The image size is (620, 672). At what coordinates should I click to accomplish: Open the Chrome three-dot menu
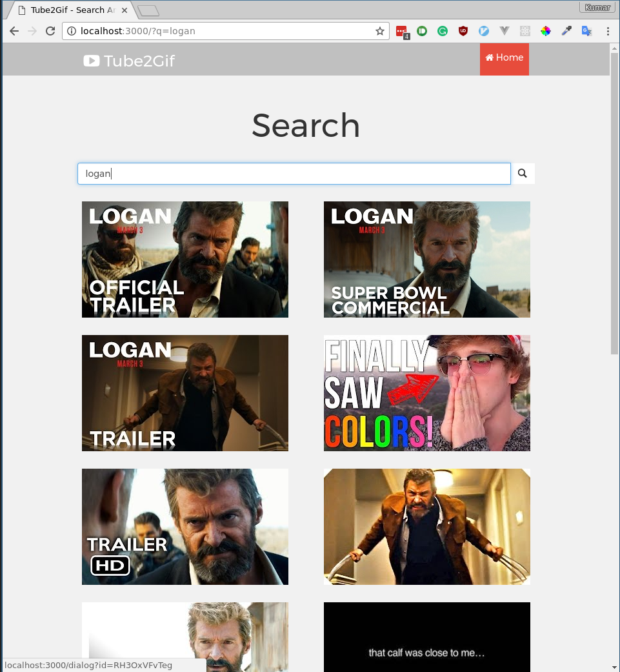(x=608, y=30)
